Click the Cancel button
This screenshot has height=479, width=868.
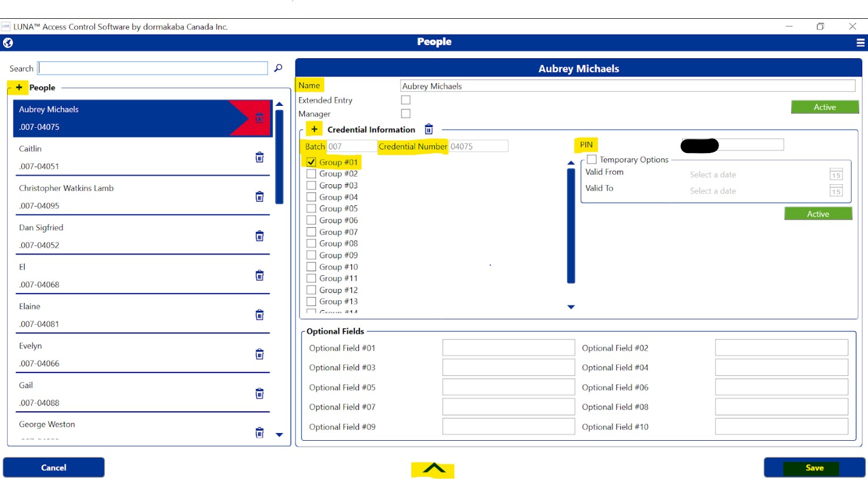tap(54, 468)
